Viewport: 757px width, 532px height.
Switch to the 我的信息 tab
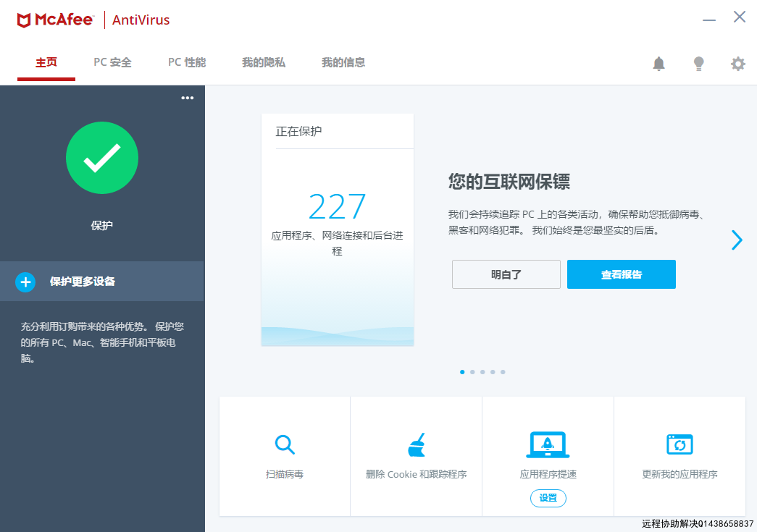343,62
